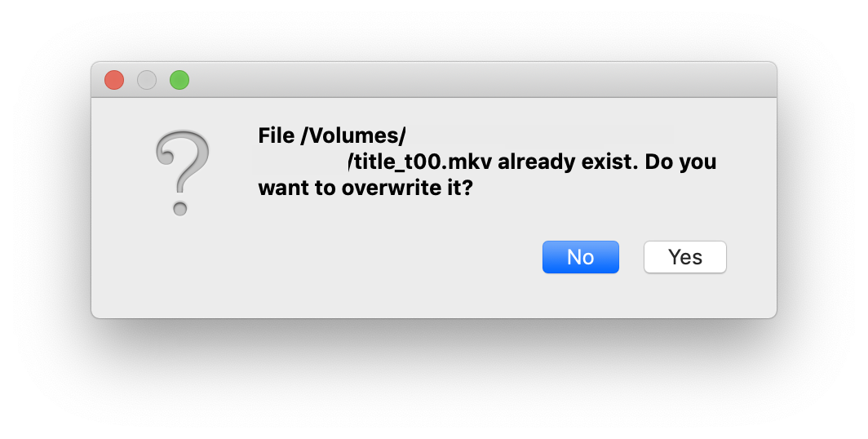Select the blue default No button
Image resolution: width=868 pixels, height=439 pixels.
(580, 257)
